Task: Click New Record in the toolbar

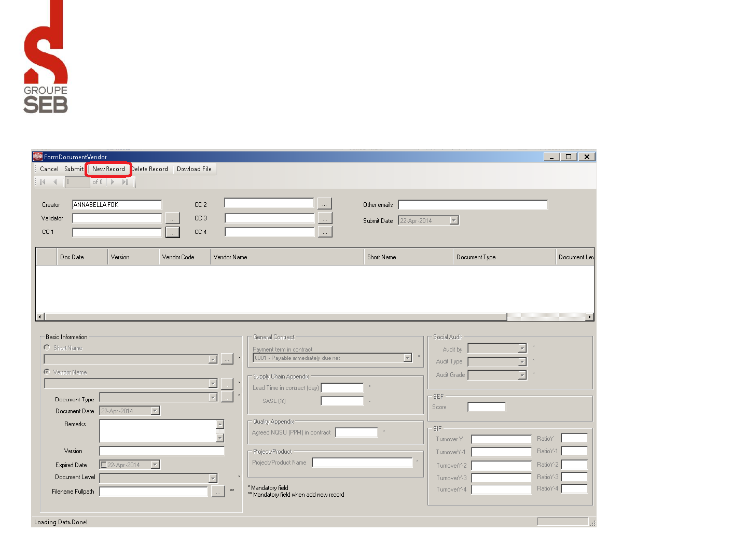Action: click(x=108, y=169)
